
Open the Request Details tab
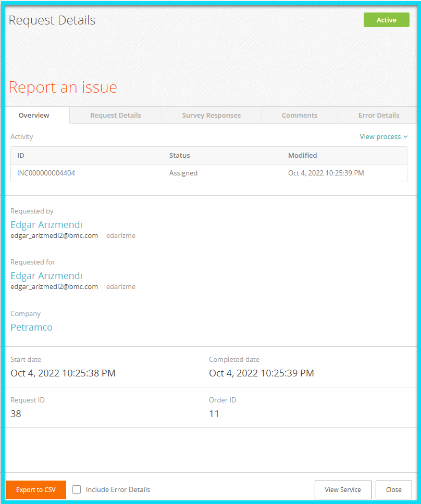tap(116, 115)
